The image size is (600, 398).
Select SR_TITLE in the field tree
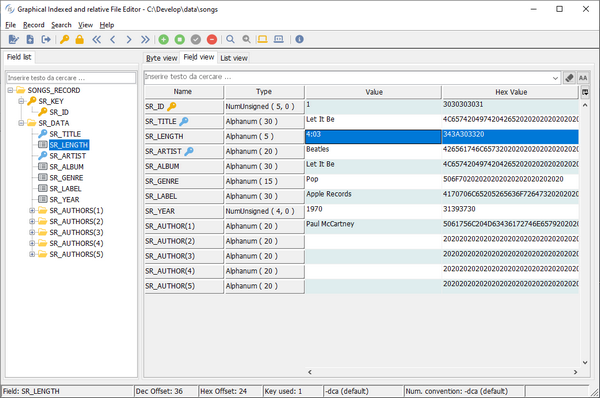[65, 134]
